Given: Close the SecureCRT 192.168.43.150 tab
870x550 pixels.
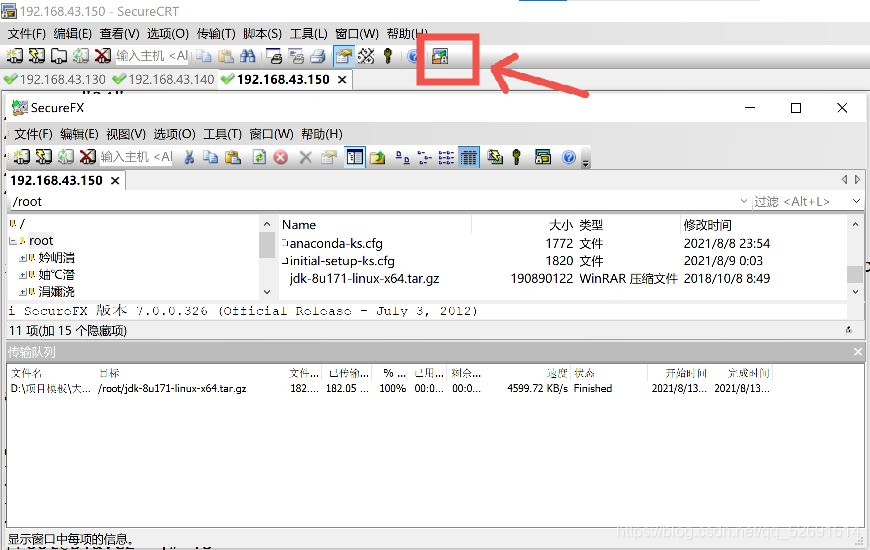Looking at the screenshot, I should pos(342,80).
